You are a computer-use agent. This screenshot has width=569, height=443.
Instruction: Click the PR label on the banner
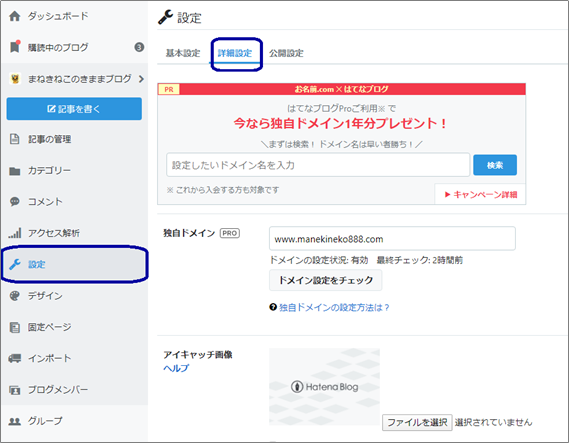tap(169, 89)
